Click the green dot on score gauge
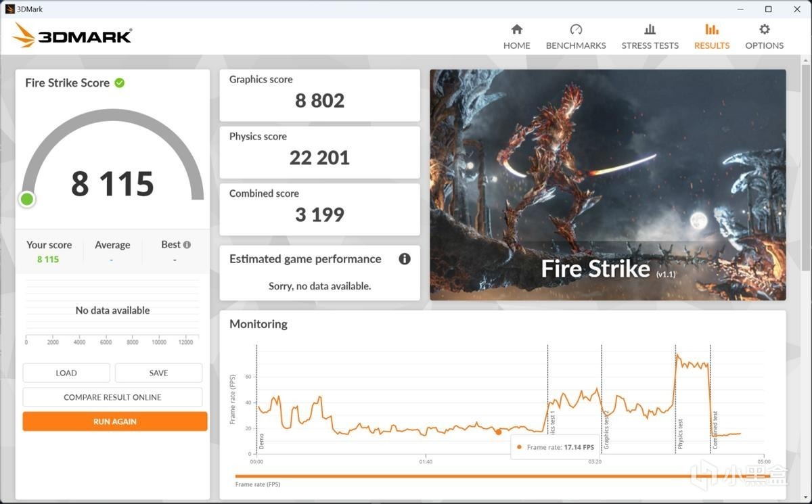The image size is (812, 504). click(x=27, y=199)
